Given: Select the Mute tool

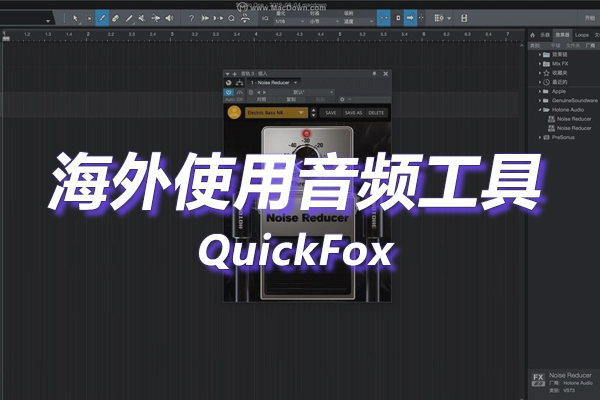Looking at the screenshot, I should (142, 18).
